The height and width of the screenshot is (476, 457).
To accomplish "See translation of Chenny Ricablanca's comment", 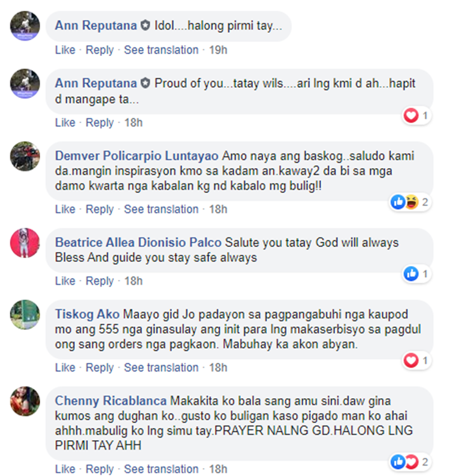I will point(161,469).
